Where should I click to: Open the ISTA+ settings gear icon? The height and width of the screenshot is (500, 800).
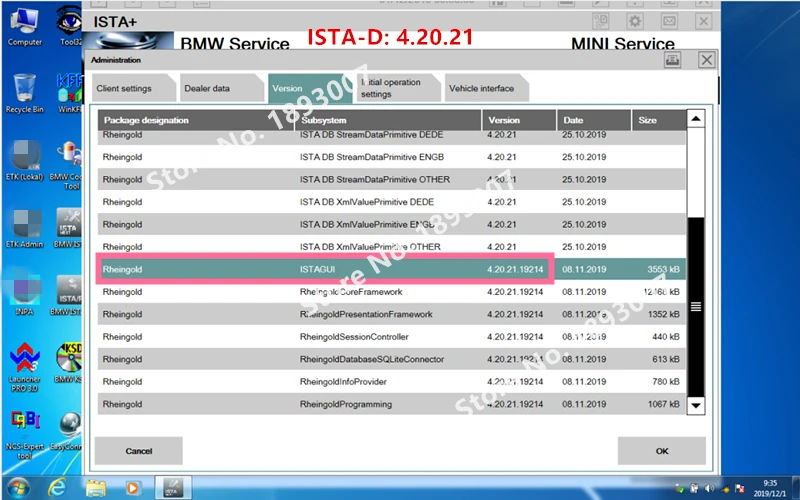635,21
